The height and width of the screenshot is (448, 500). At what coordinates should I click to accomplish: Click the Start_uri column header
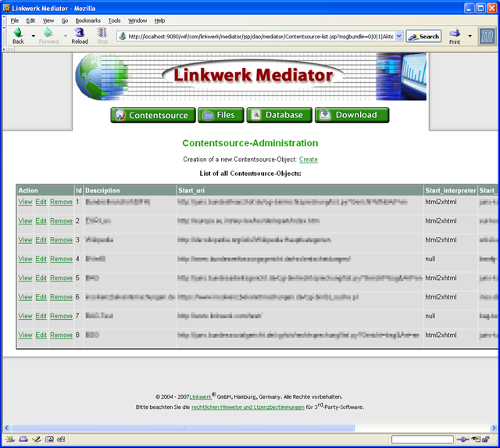coord(300,191)
